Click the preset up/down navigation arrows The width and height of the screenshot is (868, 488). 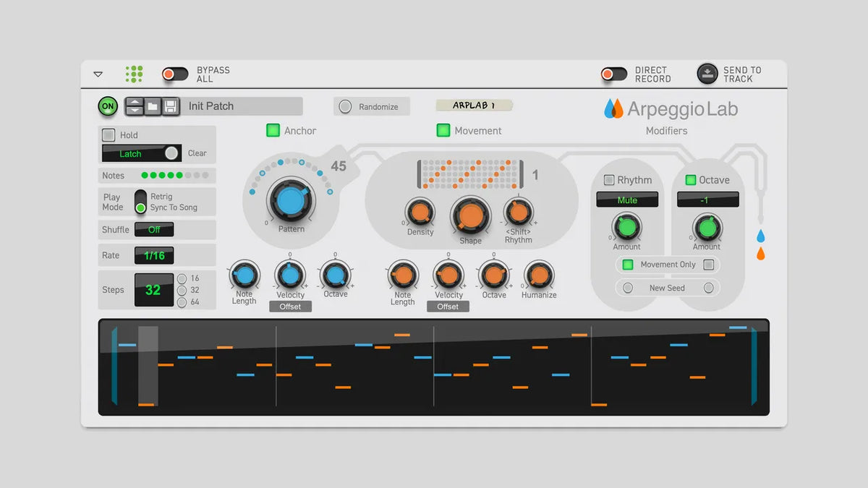click(x=135, y=106)
